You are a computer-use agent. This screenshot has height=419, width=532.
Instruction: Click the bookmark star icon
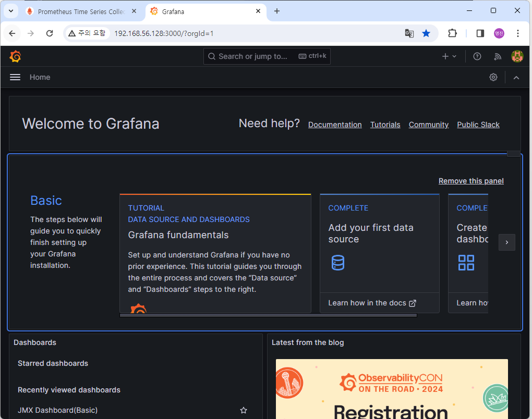click(x=426, y=33)
